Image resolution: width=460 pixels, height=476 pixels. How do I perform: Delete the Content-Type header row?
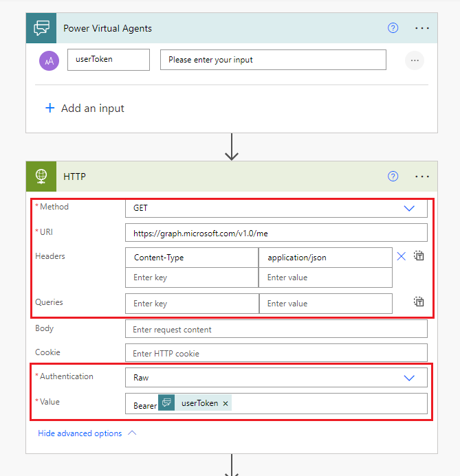(402, 257)
